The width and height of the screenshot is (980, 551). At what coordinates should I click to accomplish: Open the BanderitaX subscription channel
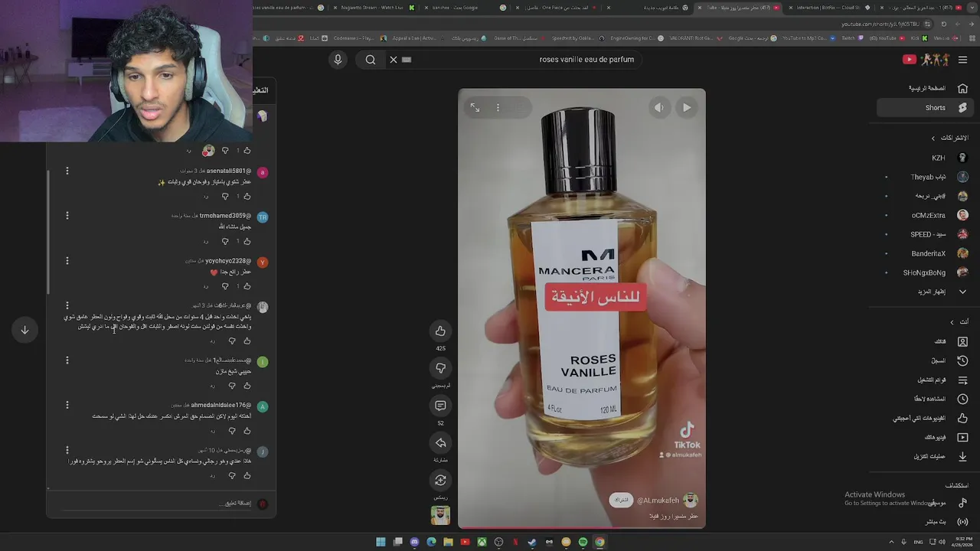pyautogui.click(x=926, y=253)
